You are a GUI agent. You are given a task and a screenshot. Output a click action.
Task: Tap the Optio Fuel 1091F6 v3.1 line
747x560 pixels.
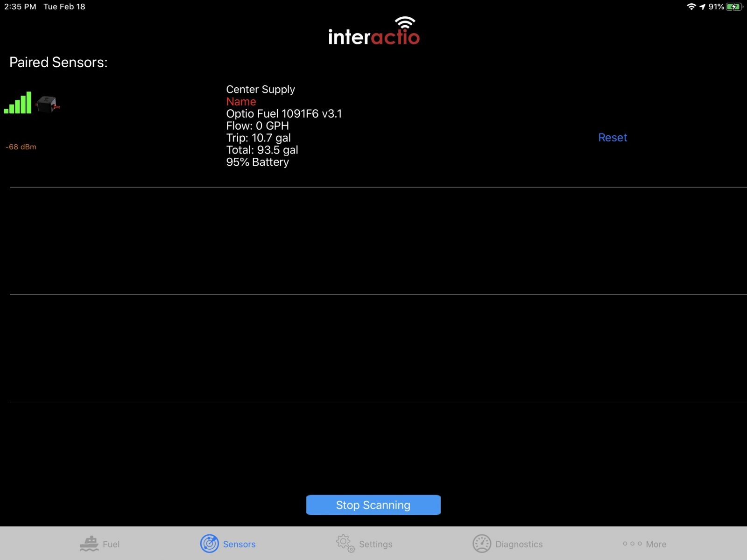[x=284, y=114]
